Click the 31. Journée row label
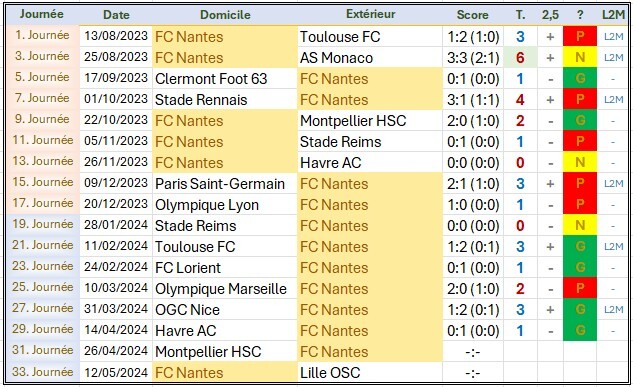 (42, 350)
